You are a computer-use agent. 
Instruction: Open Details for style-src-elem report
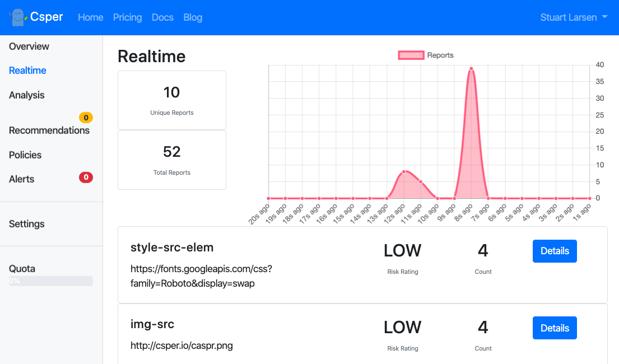pos(555,251)
